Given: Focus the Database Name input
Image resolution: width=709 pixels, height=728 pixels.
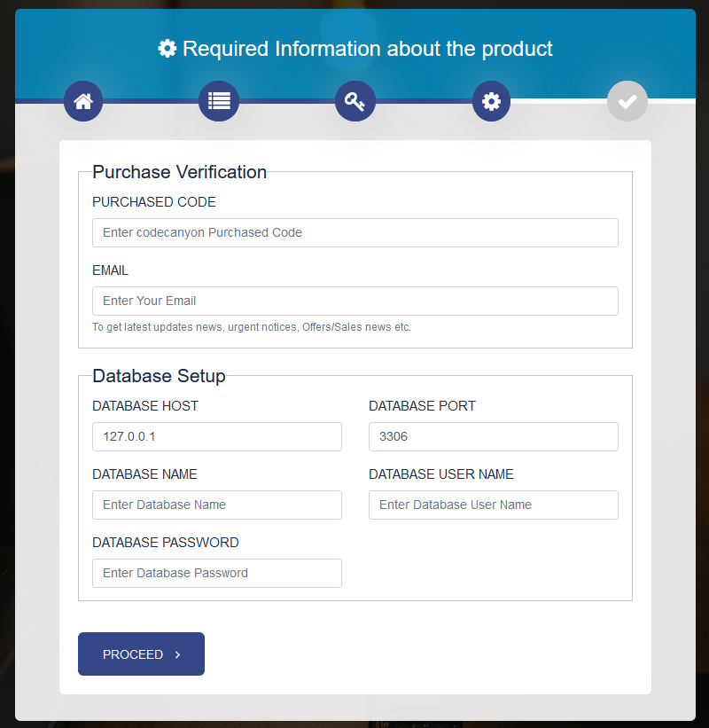Looking at the screenshot, I should (216, 505).
